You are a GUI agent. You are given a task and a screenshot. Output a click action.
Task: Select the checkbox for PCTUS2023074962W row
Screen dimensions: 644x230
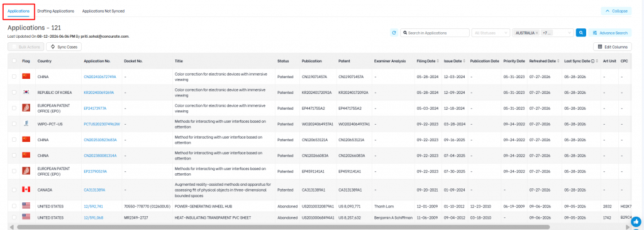(14, 124)
